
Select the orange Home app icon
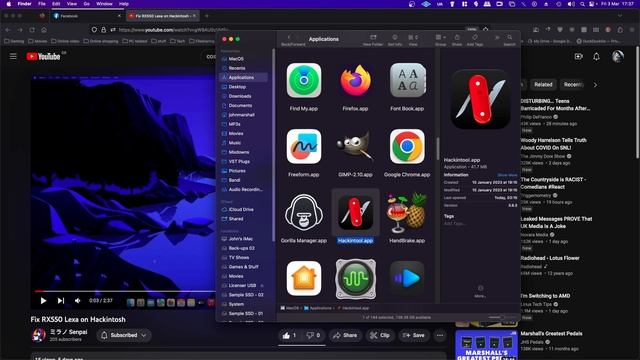click(x=304, y=278)
